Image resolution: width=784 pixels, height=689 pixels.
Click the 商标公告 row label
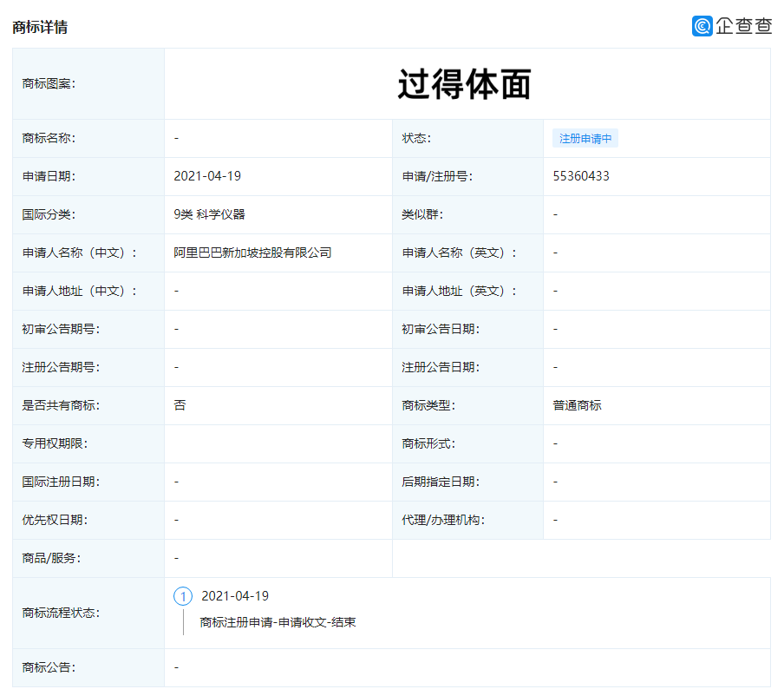(49, 667)
